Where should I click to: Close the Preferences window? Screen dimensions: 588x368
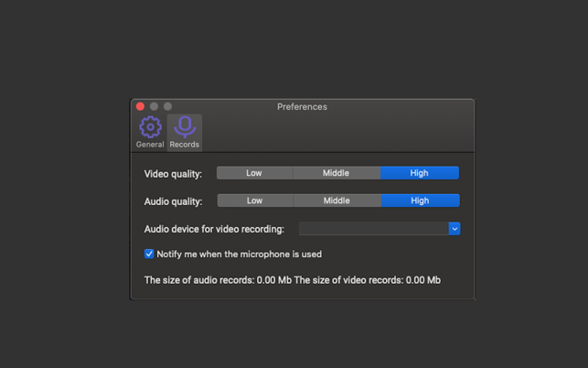(x=140, y=106)
